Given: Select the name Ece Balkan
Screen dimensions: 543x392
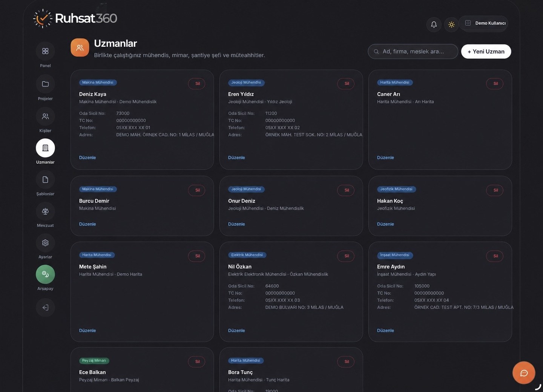Looking at the screenshot, I should pos(92,372).
